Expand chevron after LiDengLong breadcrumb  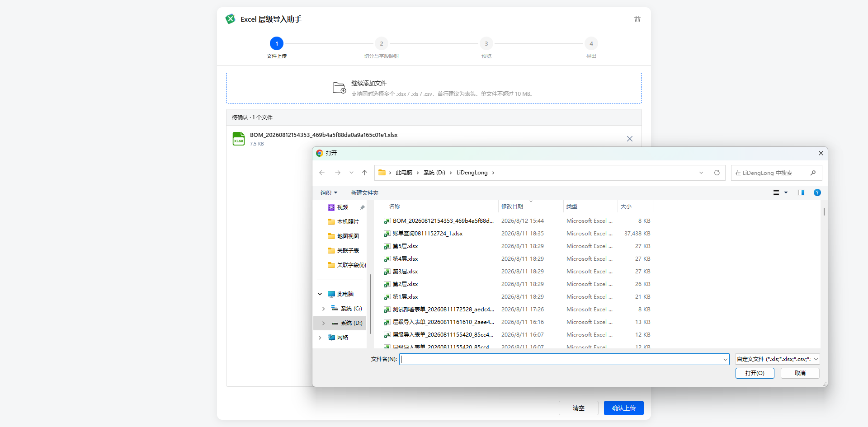493,173
